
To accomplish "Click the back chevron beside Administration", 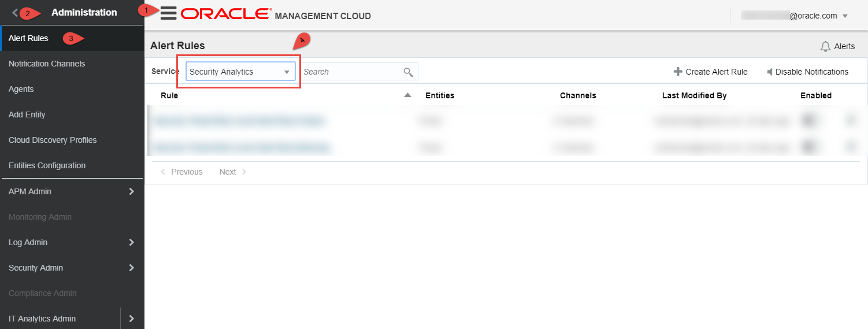I will click(15, 12).
